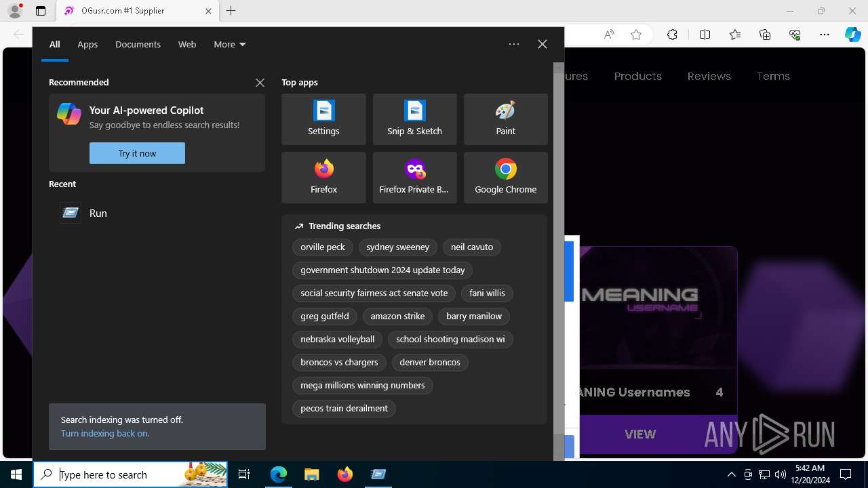
Task: Search trending fani willis
Action: click(487, 293)
